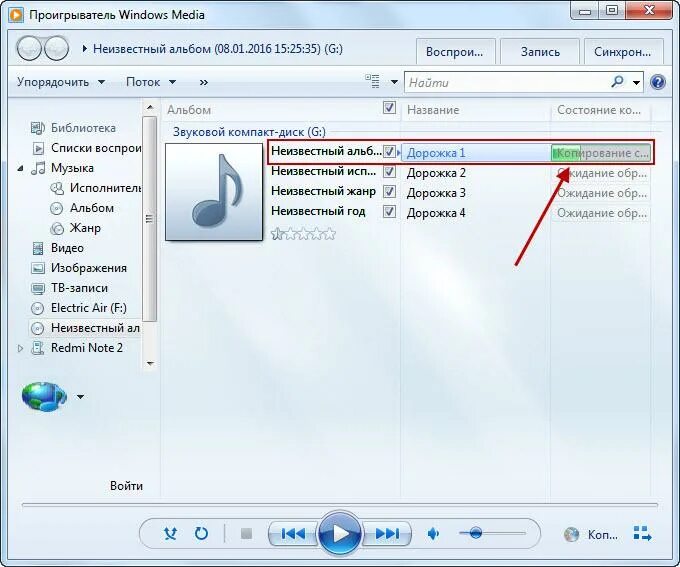Uncheck the Дорожка 4 checkbox
The width and height of the screenshot is (680, 567).
point(389,212)
